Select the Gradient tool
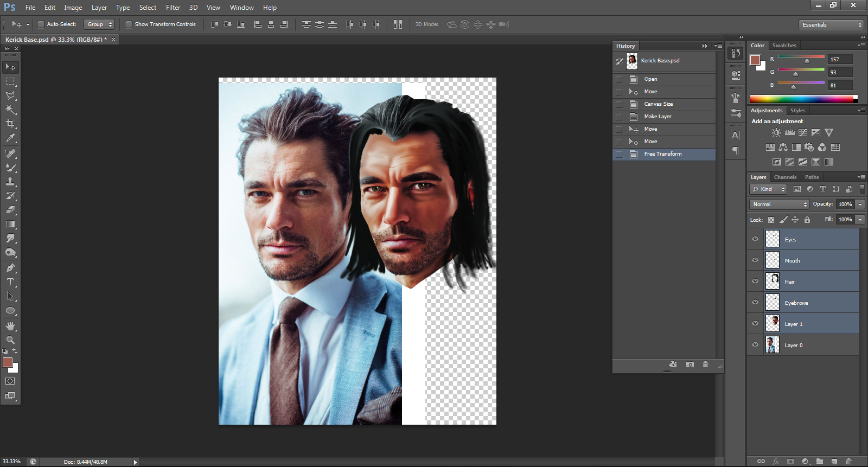 pyautogui.click(x=10, y=224)
